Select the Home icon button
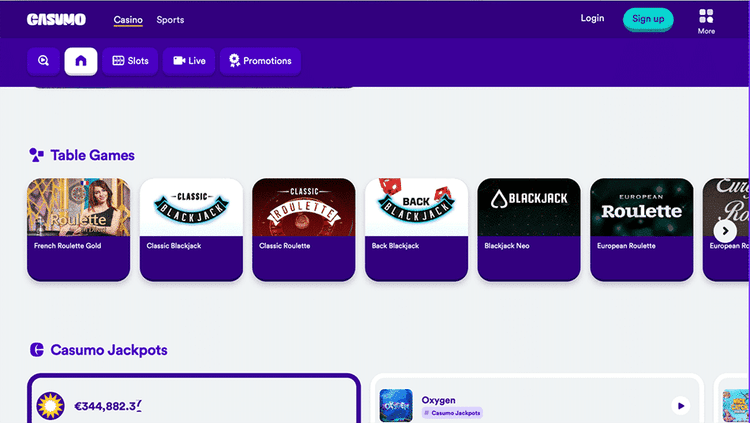This screenshot has height=423, width=750. [81, 61]
